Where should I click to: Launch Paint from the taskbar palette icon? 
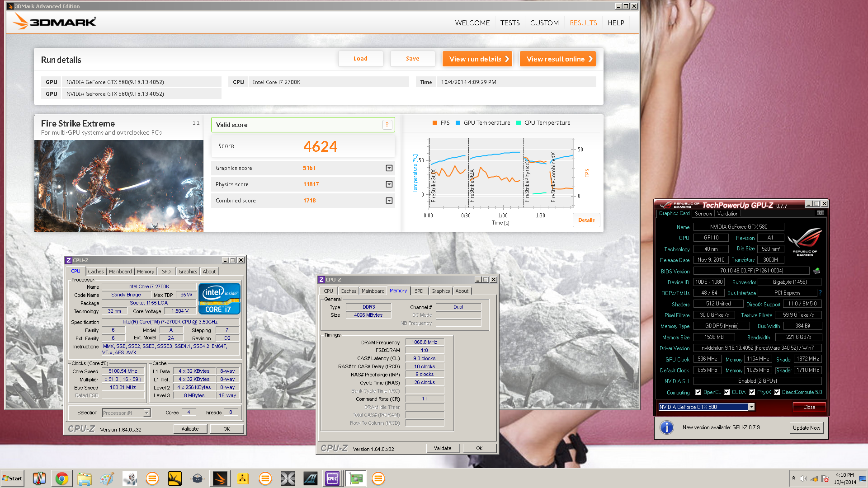(x=107, y=479)
